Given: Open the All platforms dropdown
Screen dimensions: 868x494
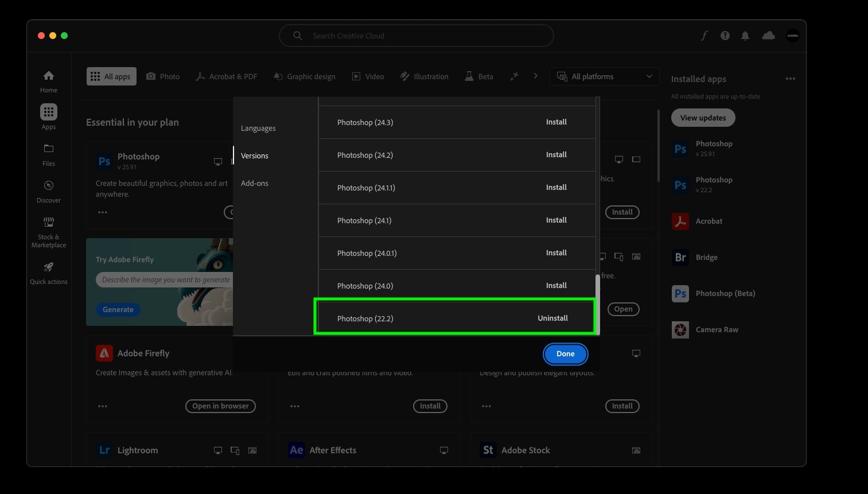Looking at the screenshot, I should [604, 76].
